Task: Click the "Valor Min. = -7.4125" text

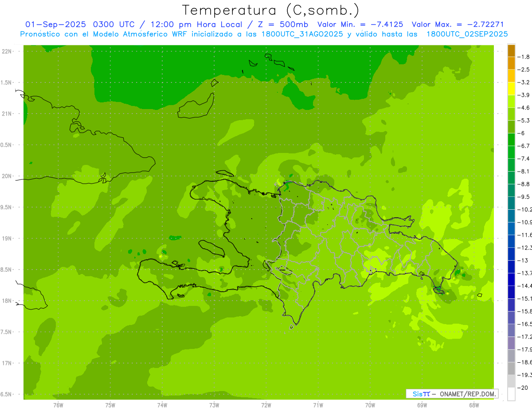Action: click(x=360, y=24)
